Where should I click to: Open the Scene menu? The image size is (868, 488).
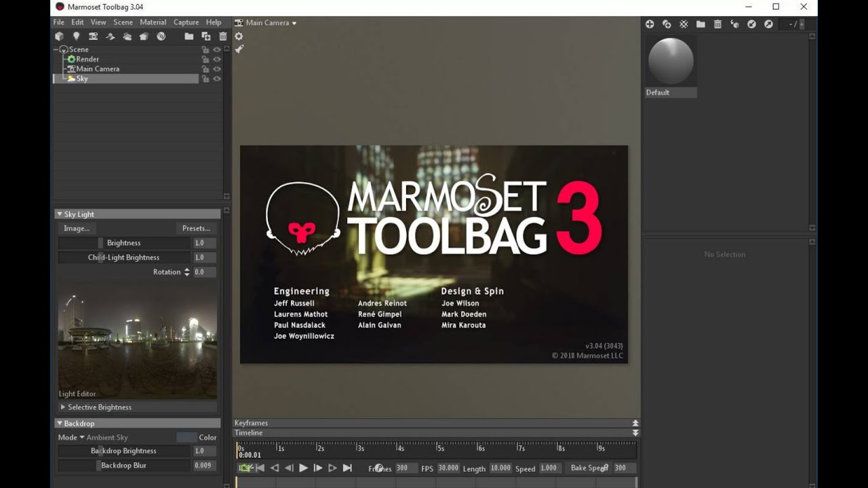(x=123, y=22)
